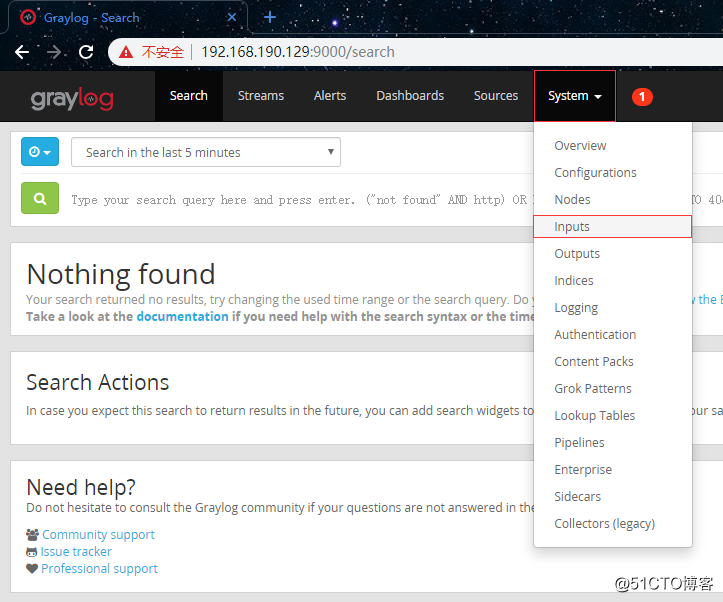
Task: Click the search query input field
Action: click(300, 200)
